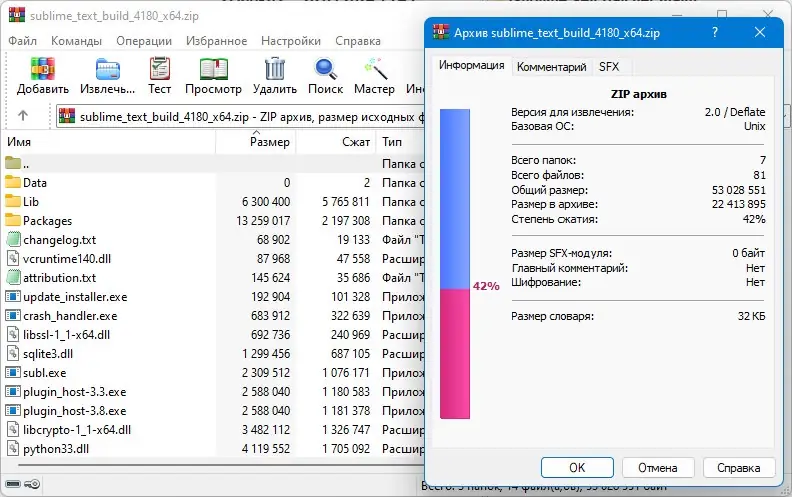The height and width of the screenshot is (497, 792).
Task: Click the libssl-1_1-x64.dll file icon
Action: [x=14, y=334]
